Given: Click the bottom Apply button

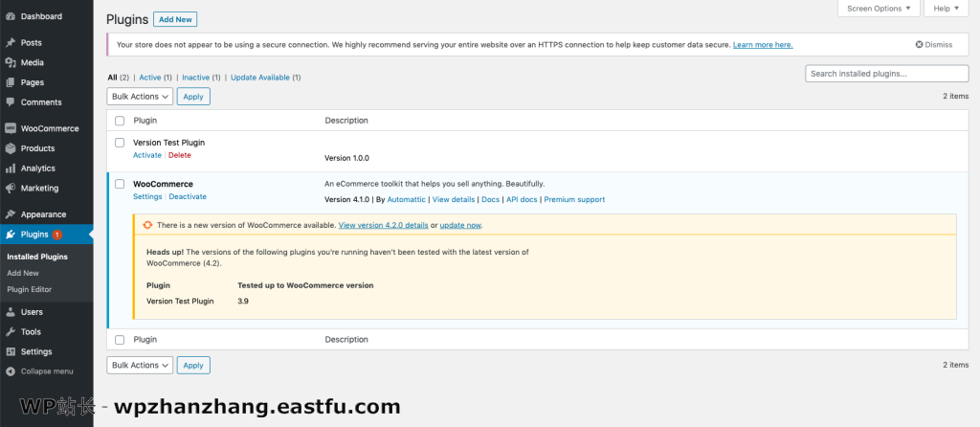Looking at the screenshot, I should 193,365.
